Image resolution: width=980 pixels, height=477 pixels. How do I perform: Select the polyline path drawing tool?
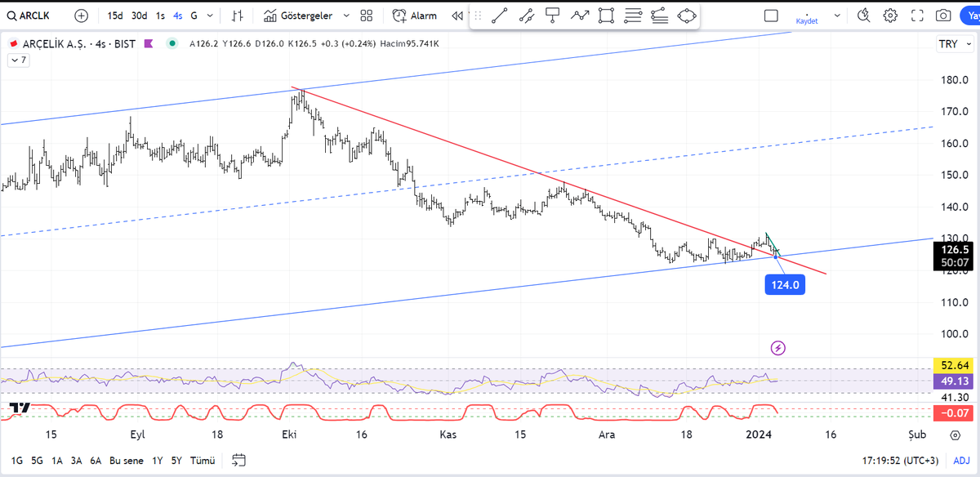pyautogui.click(x=580, y=15)
